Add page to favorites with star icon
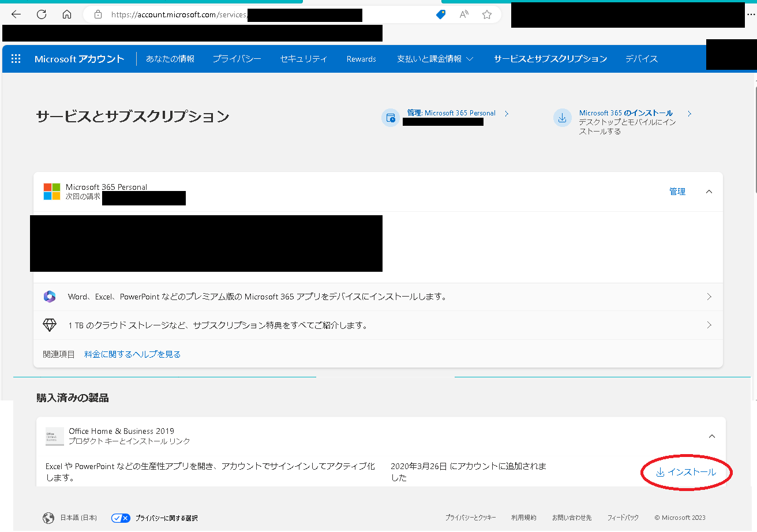The image size is (757, 532). point(487,14)
